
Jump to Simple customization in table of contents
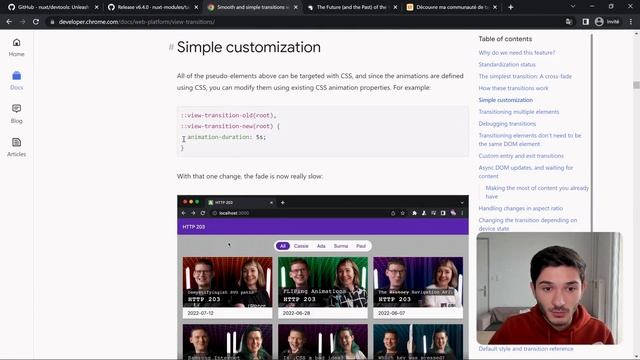tap(505, 100)
